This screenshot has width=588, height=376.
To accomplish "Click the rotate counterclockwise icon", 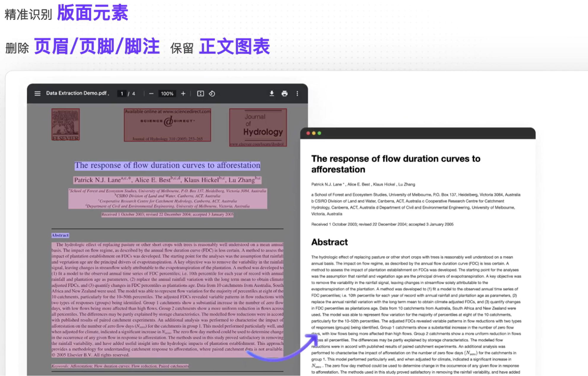I will coord(212,94).
